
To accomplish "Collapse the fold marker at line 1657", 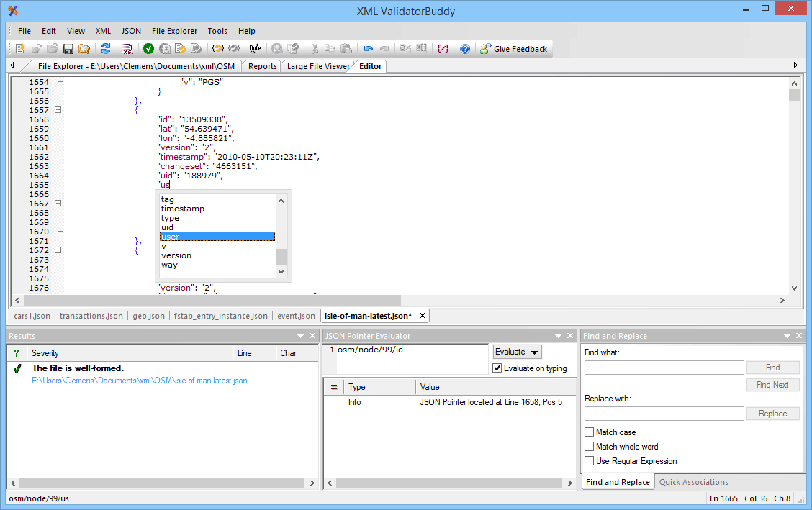I will point(58,109).
